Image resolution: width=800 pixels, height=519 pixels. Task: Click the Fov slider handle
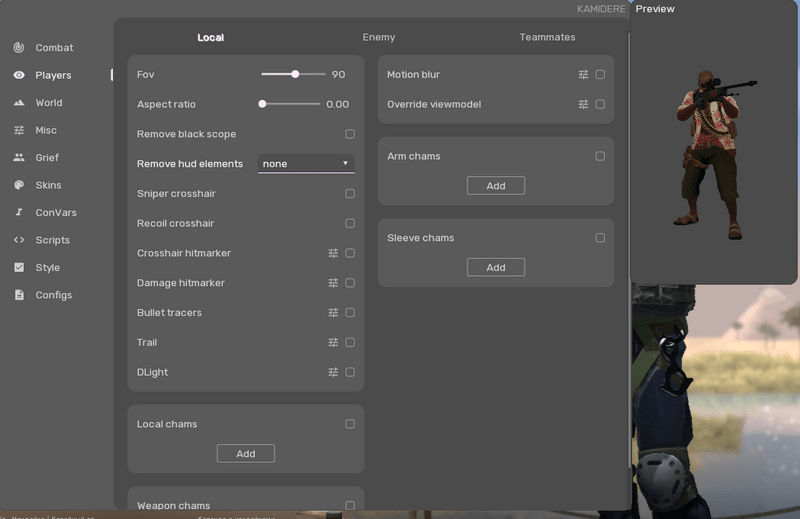click(295, 74)
